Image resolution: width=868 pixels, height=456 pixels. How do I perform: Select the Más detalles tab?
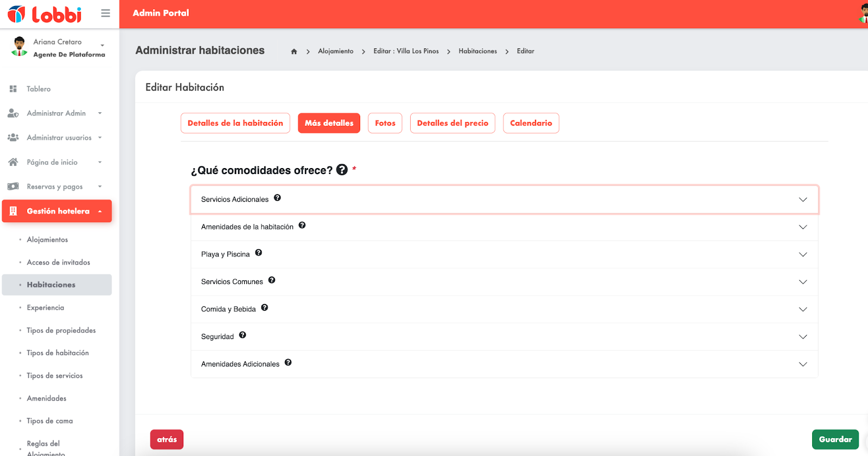click(x=329, y=123)
